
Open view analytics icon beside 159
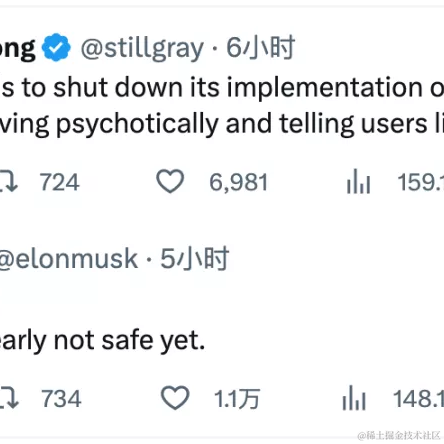click(358, 181)
